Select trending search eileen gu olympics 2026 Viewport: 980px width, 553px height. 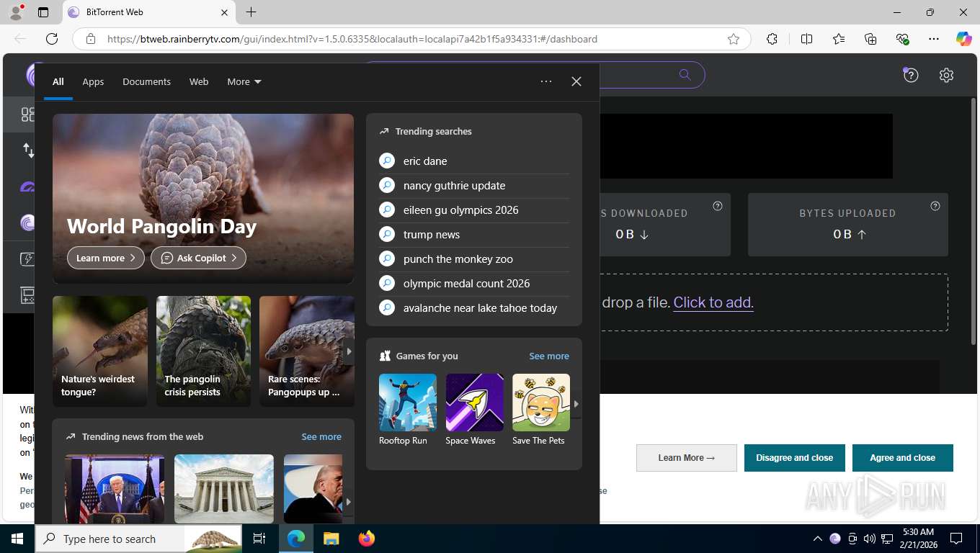(474, 210)
